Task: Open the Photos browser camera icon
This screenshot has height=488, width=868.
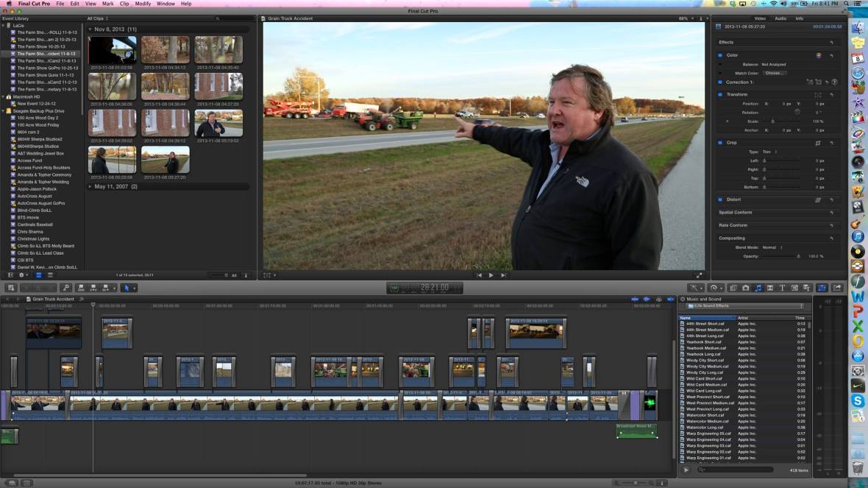Action: (746, 288)
